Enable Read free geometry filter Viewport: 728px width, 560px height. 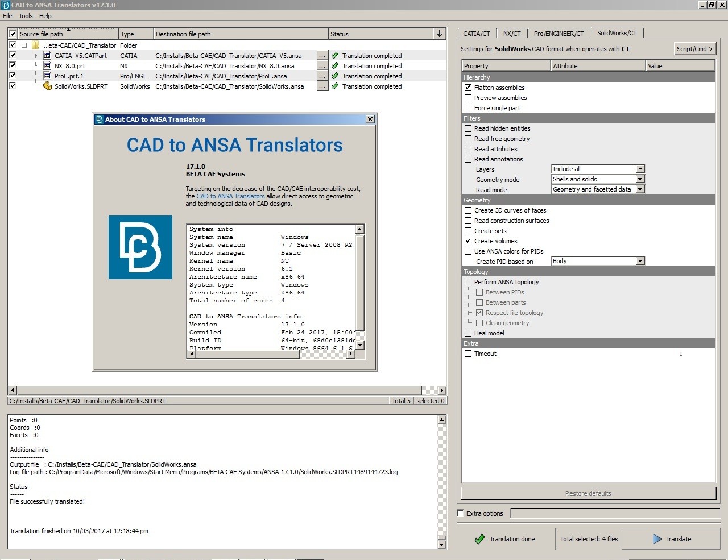coord(468,139)
